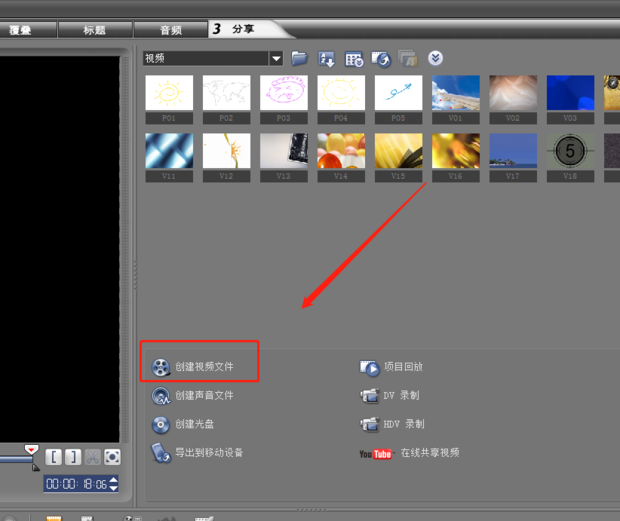Image resolution: width=620 pixels, height=521 pixels.
Task: Click 创建视频文件 film reel icon
Action: click(161, 367)
